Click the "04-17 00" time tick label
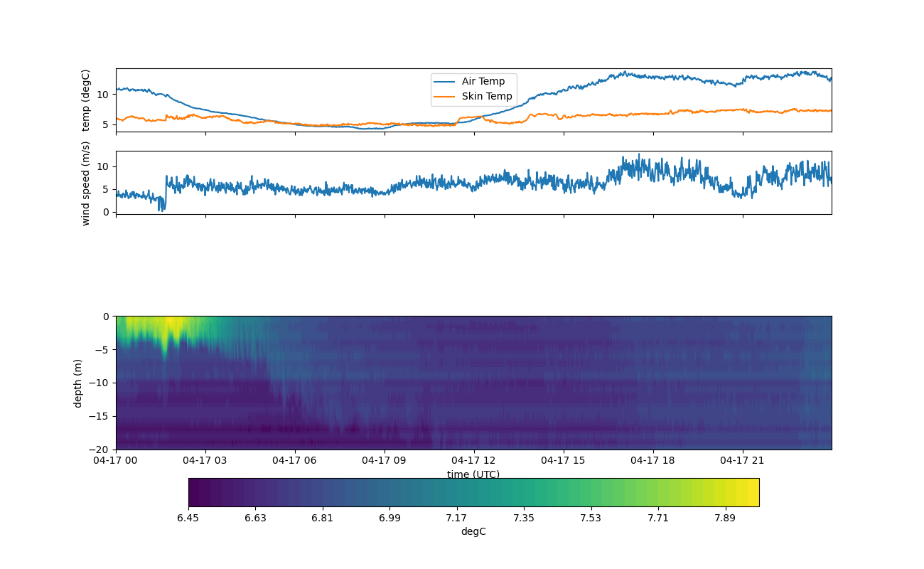924x569 pixels. (x=117, y=460)
